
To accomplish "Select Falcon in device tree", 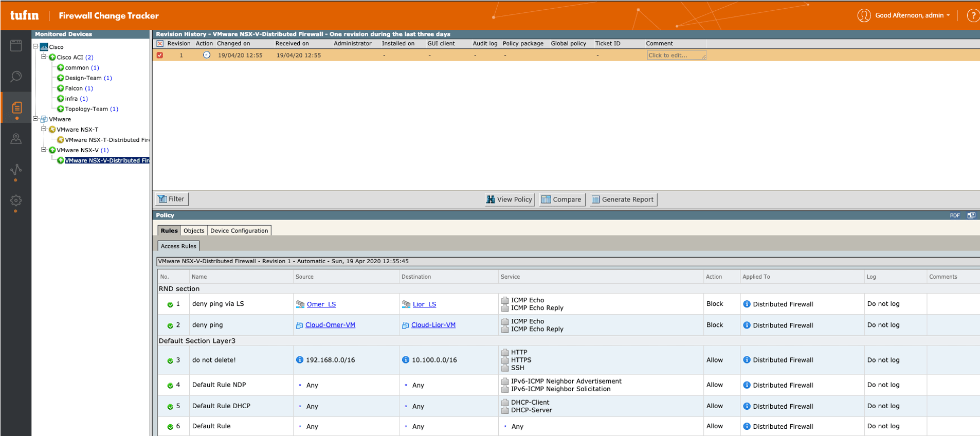I will pyautogui.click(x=74, y=88).
